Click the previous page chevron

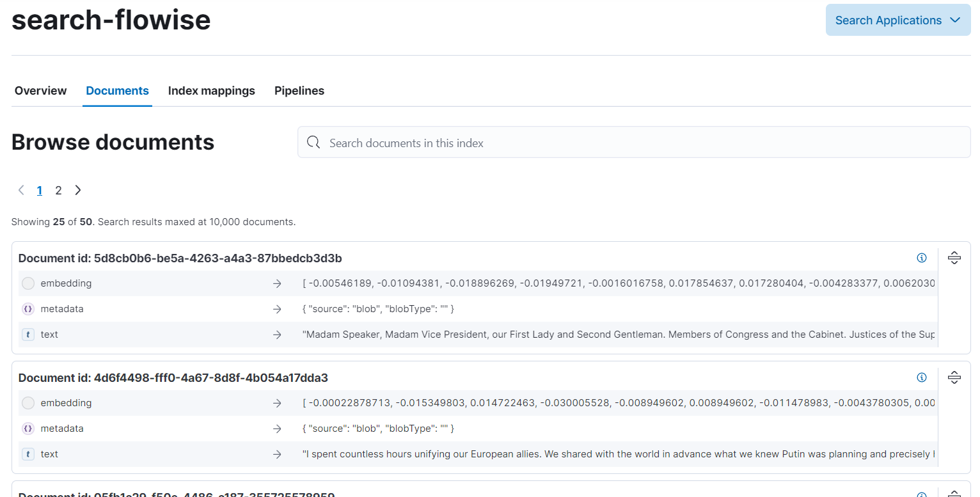21,191
